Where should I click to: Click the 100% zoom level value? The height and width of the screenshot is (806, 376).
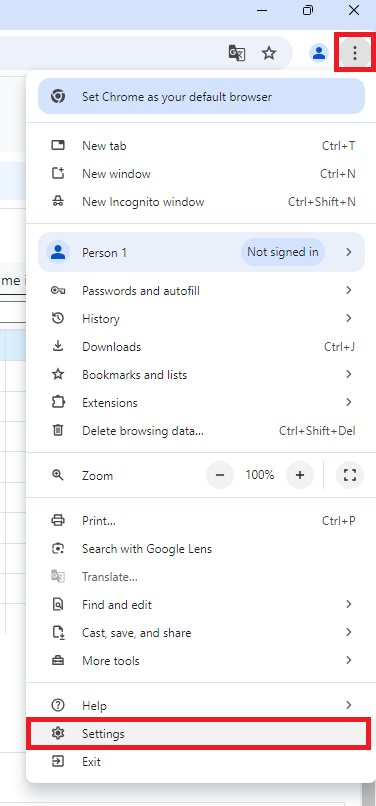tap(260, 475)
